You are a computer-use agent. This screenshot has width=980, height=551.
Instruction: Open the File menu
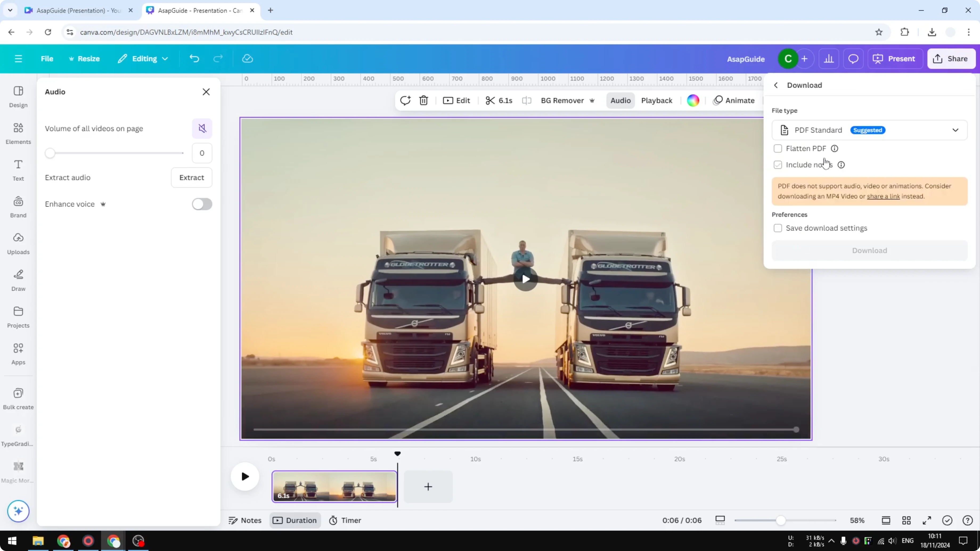tap(47, 59)
